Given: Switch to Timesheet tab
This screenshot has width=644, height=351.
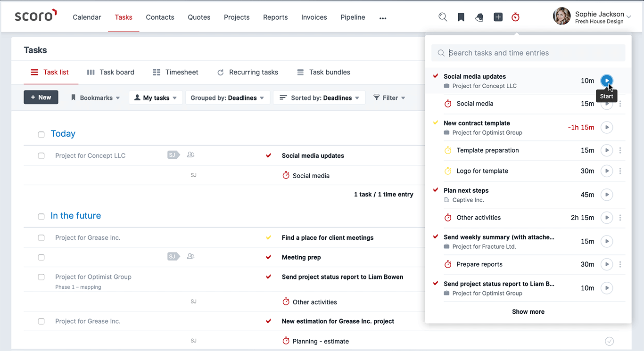Looking at the screenshot, I should (176, 72).
